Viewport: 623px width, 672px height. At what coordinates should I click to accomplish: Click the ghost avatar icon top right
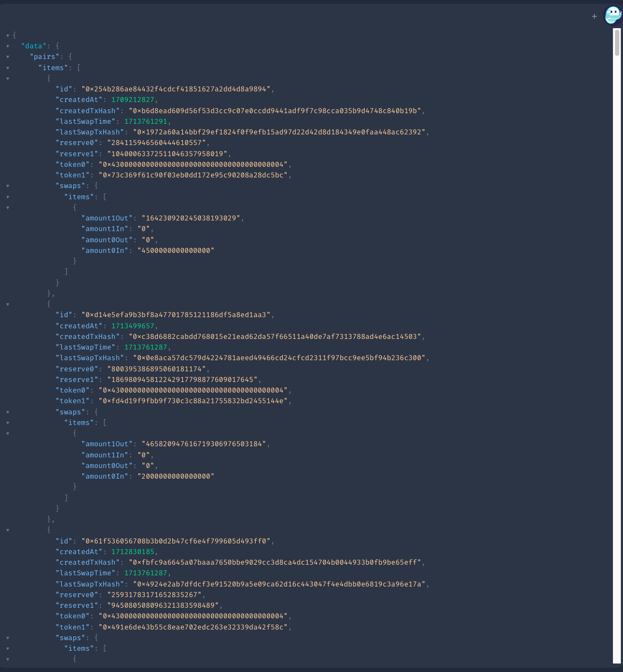[612, 15]
